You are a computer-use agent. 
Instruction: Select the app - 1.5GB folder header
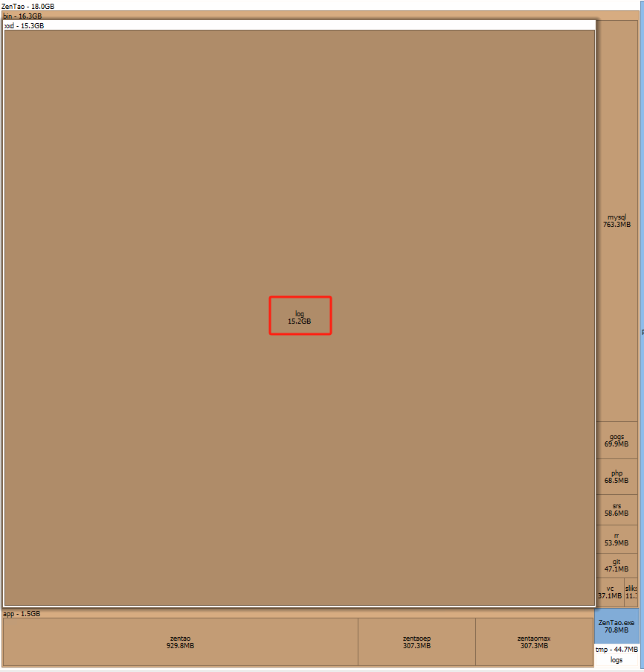pos(298,614)
